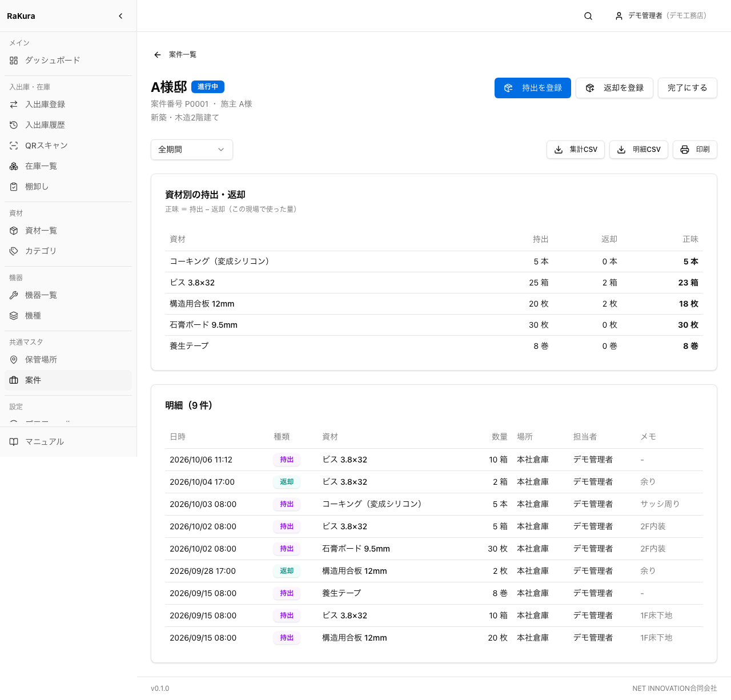Click the サッシ周り memo cell
This screenshot has height=700, width=731.
(660, 504)
